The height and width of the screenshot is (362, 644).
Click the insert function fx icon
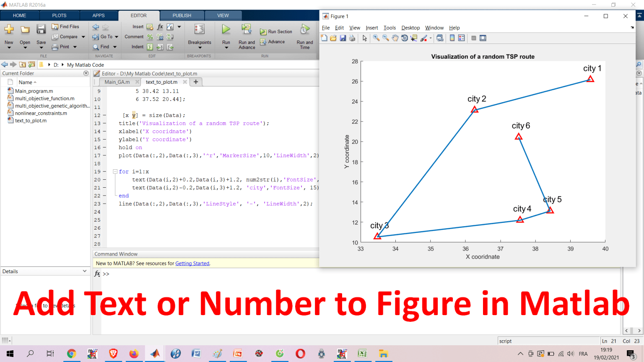(x=160, y=27)
